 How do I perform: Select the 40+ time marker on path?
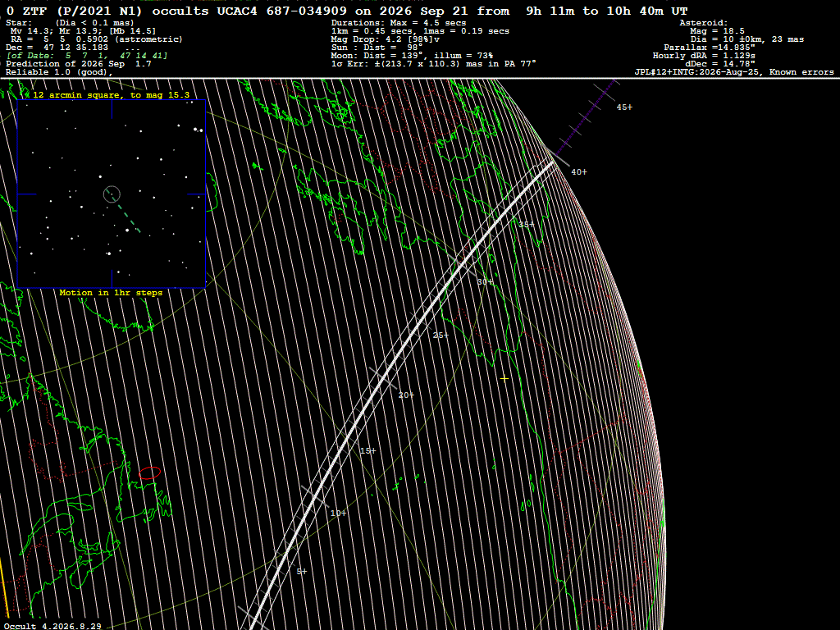click(578, 172)
